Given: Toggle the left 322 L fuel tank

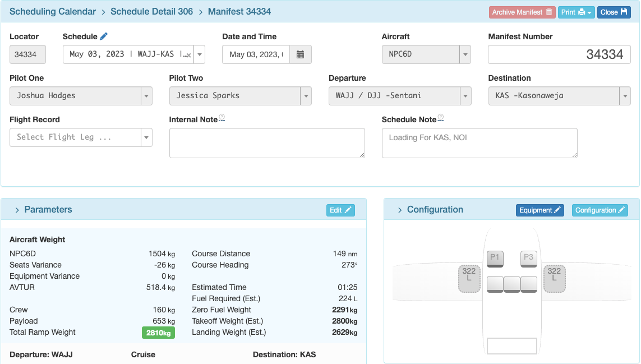Looking at the screenshot, I should pyautogui.click(x=469, y=279).
